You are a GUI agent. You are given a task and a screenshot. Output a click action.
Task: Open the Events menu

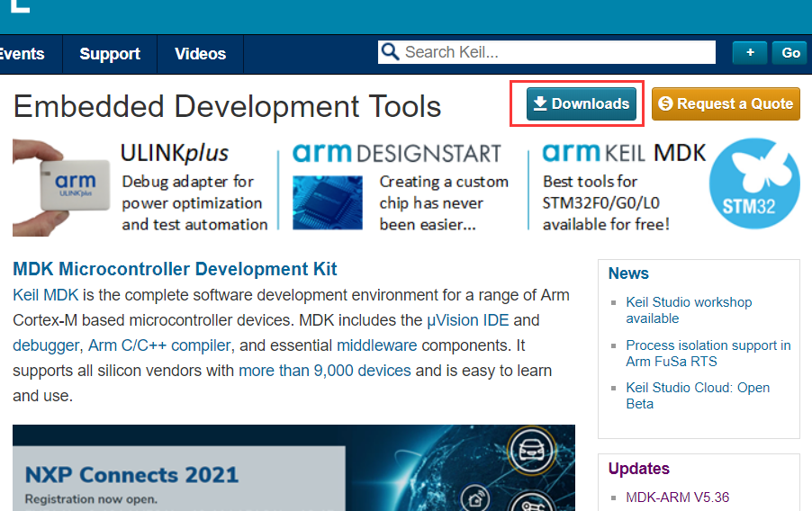(x=22, y=54)
